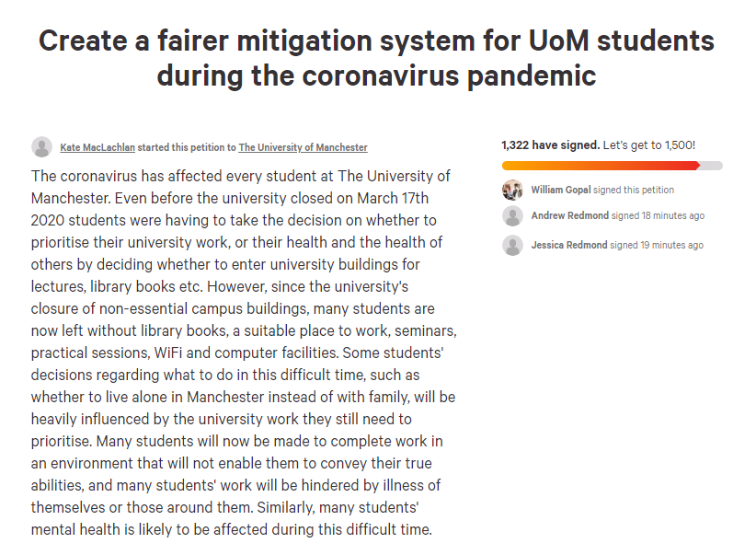Click 'started this petition to' text
Image resolution: width=756 pixels, height=555 pixels.
187,147
